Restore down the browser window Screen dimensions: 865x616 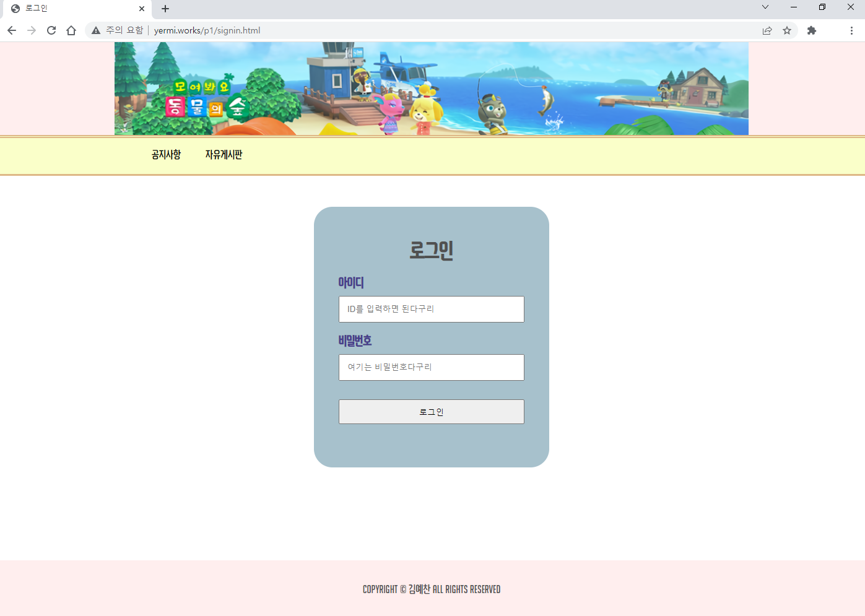pyautogui.click(x=822, y=7)
